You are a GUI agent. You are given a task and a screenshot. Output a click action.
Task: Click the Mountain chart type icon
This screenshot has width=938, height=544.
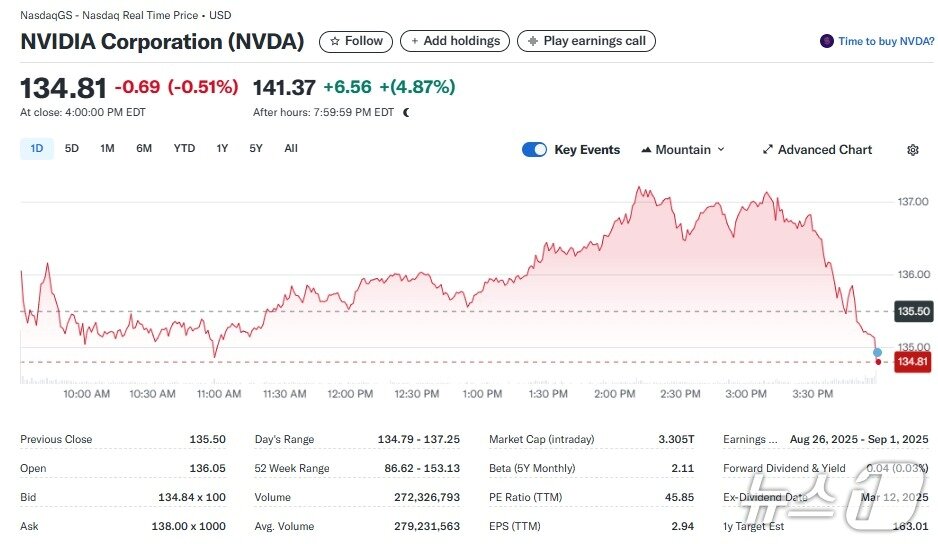point(646,150)
